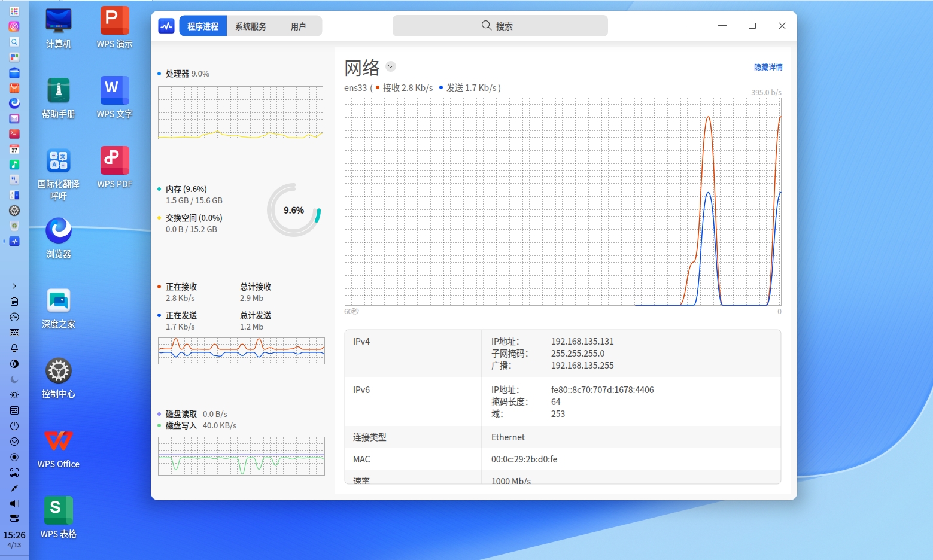Switch to the 用户 tab
The width and height of the screenshot is (933, 560).
tap(298, 26)
